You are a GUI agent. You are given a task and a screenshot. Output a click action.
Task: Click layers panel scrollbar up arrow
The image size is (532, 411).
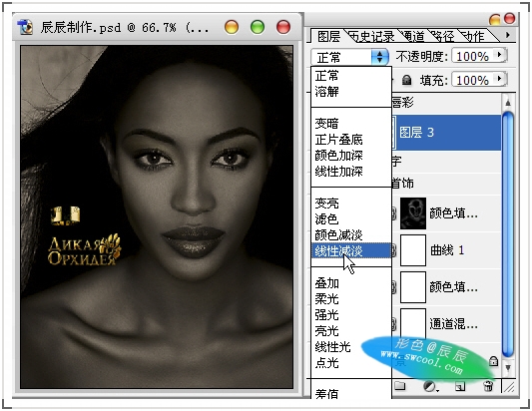(508, 102)
